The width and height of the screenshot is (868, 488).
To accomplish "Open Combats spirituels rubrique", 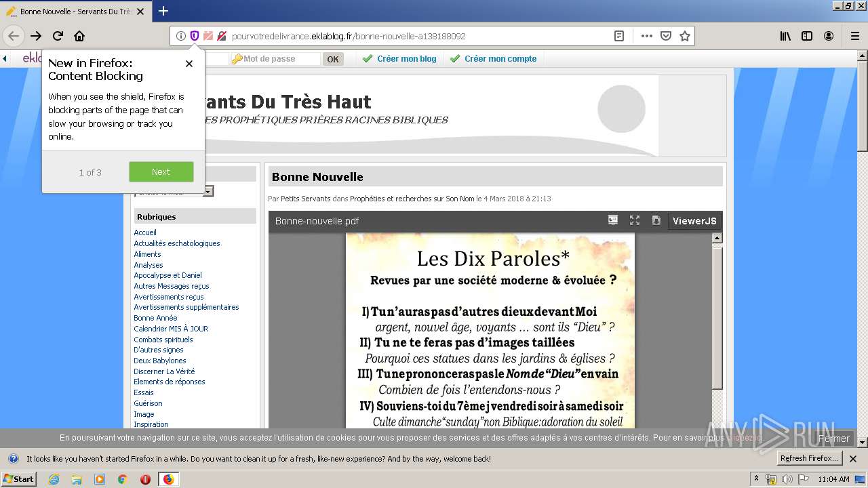I will pyautogui.click(x=163, y=340).
